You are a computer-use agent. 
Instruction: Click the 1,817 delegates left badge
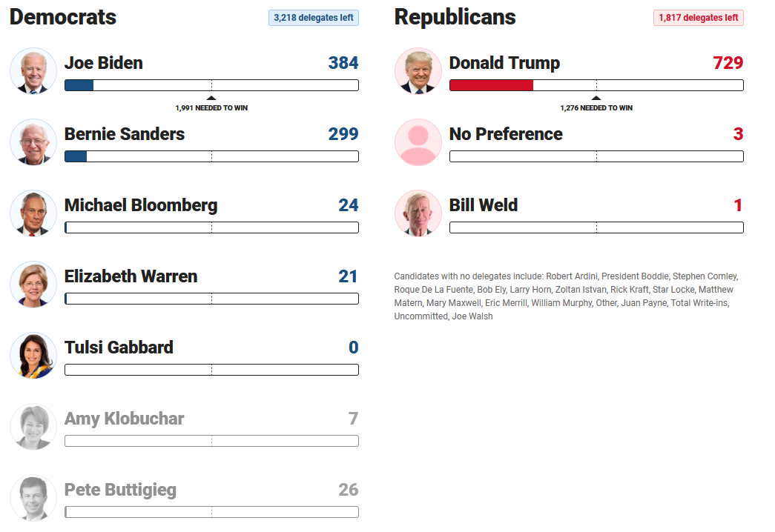pos(698,17)
